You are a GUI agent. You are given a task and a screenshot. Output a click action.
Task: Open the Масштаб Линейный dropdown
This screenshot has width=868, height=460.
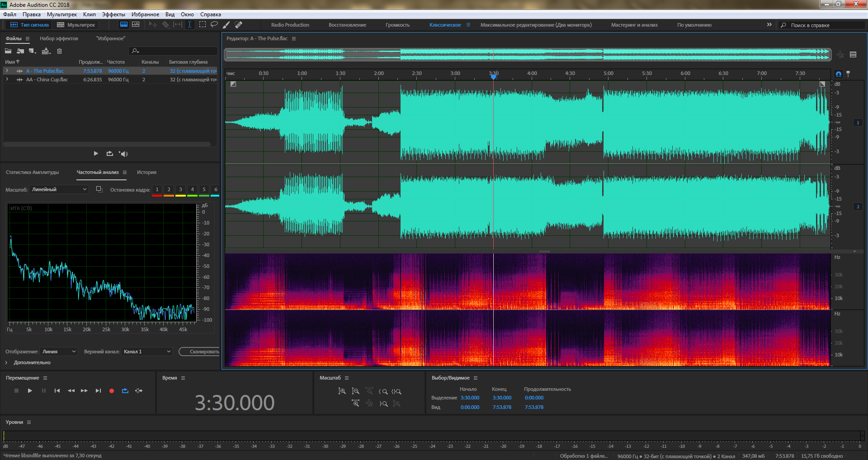pyautogui.click(x=59, y=189)
